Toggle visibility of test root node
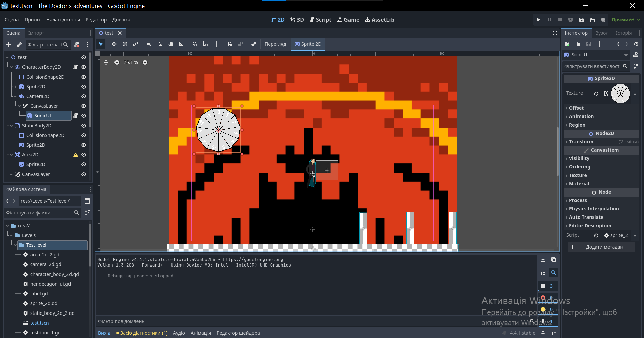Viewport: 644px width, 338px height. pyautogui.click(x=84, y=57)
